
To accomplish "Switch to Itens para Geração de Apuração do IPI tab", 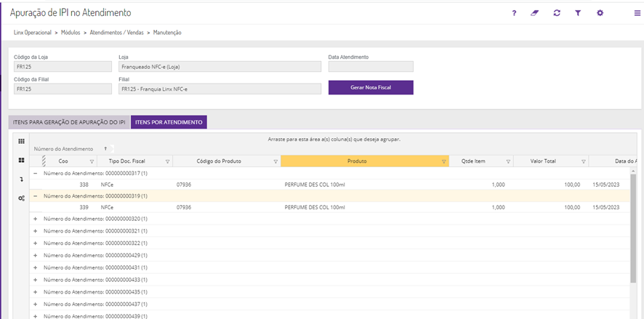I will coord(70,122).
